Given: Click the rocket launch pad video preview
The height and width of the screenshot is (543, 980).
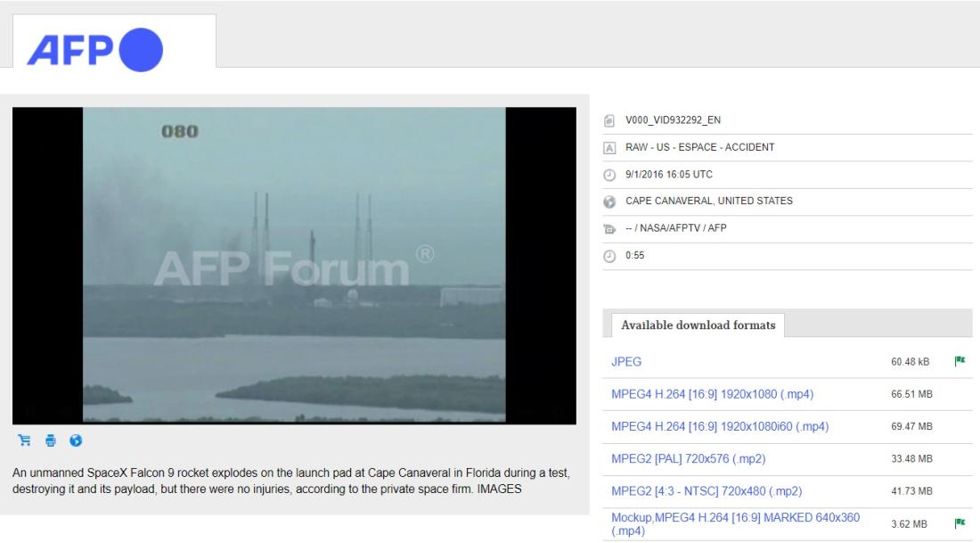Looking at the screenshot, I should [294, 265].
